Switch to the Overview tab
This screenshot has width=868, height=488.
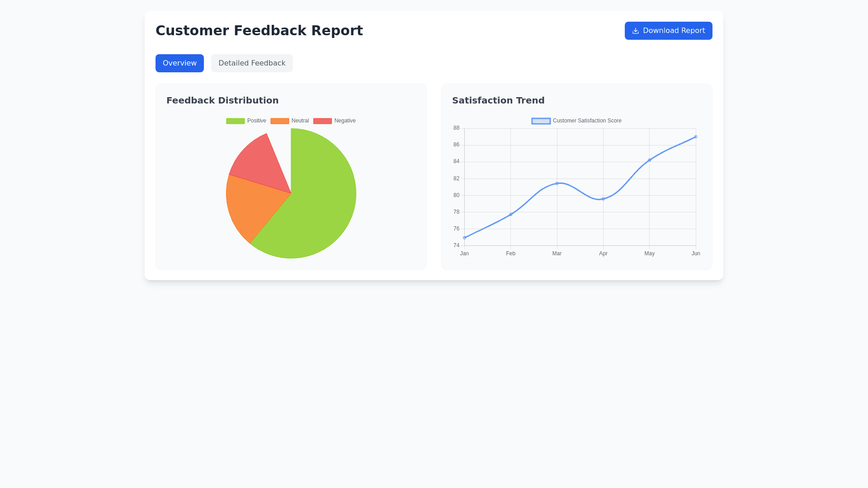pos(179,63)
